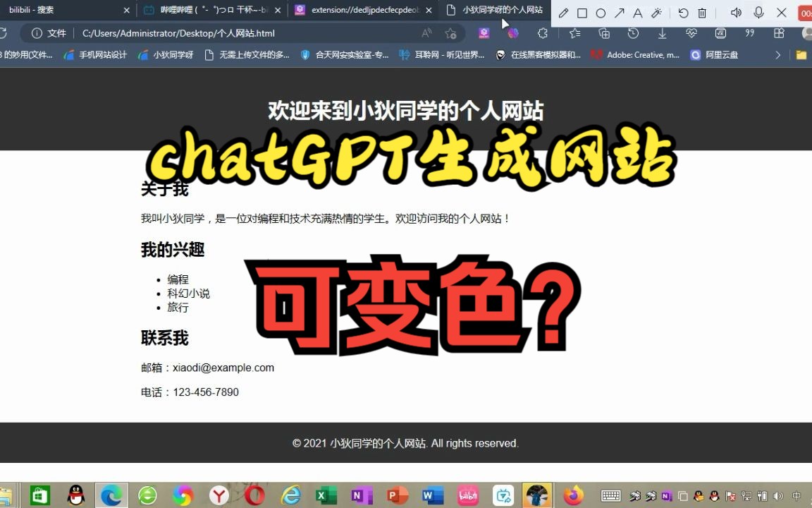
Task: Open the Favorites list
Action: [x=575, y=33]
